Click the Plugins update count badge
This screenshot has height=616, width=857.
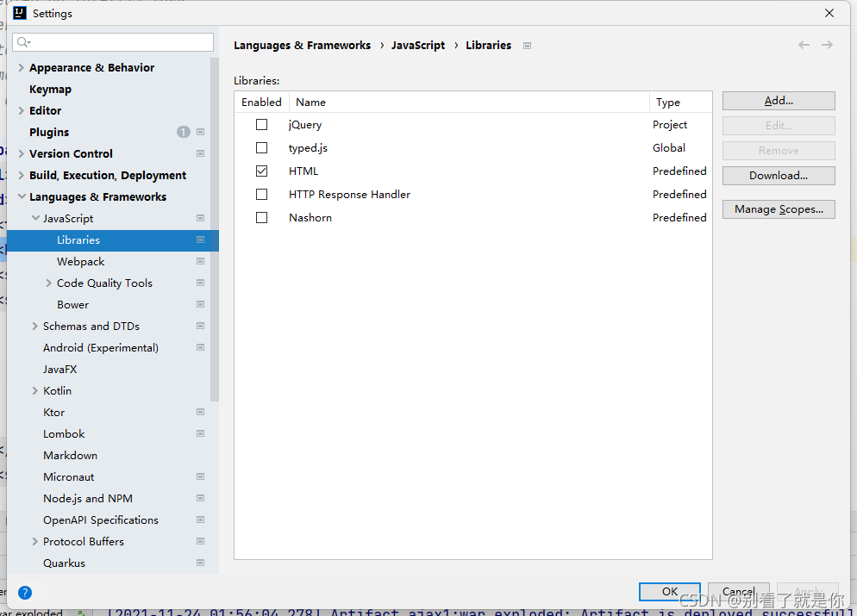[183, 132]
